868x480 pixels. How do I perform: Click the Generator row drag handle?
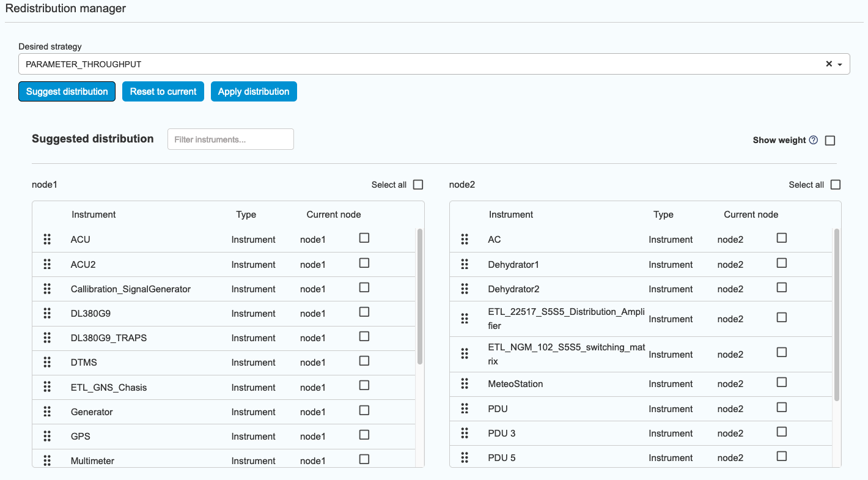(x=47, y=412)
